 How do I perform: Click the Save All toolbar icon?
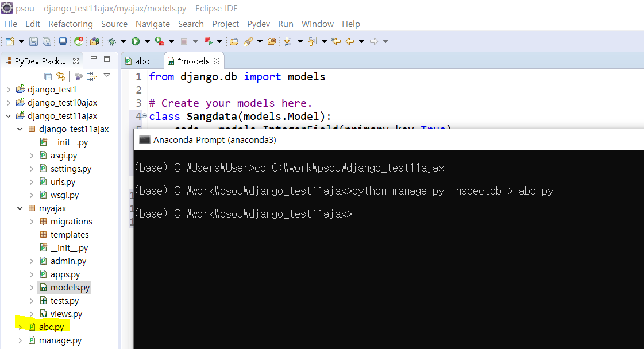[47, 41]
